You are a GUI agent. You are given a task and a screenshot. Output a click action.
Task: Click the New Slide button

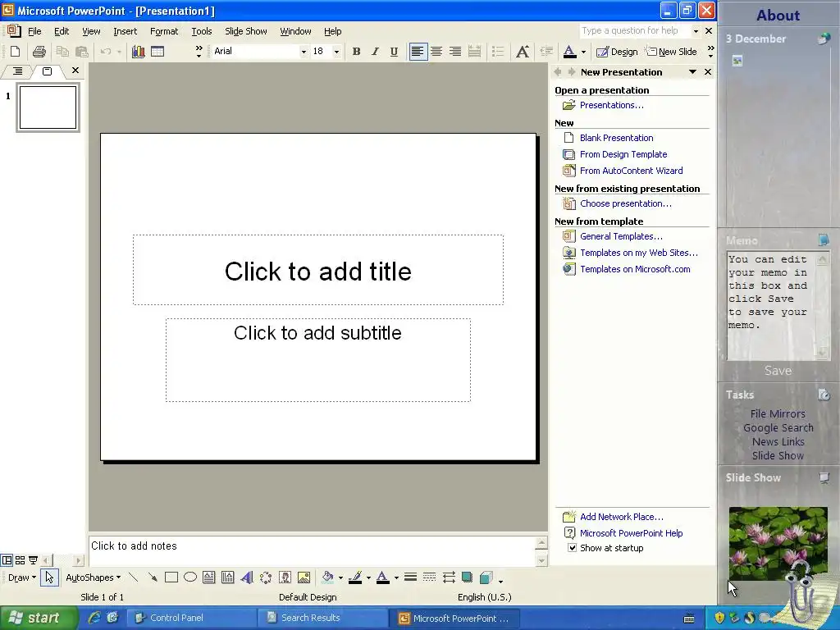671,52
